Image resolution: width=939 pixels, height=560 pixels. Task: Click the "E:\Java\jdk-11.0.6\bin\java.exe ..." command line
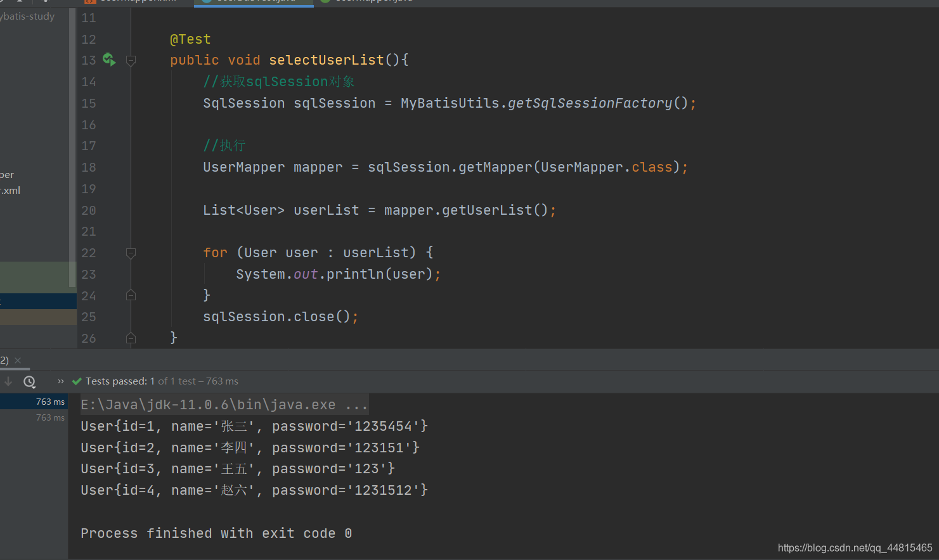tap(224, 405)
